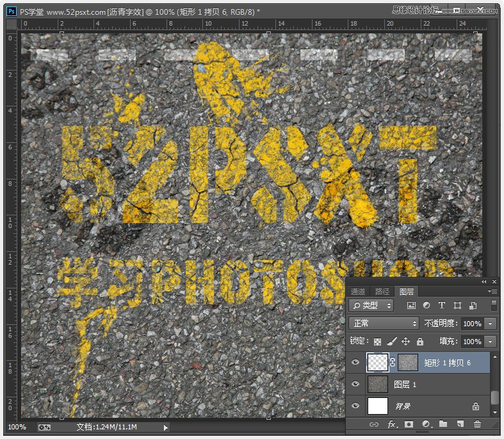Click the zoom 100% field in status bar
The image size is (504, 439).
pos(17,427)
